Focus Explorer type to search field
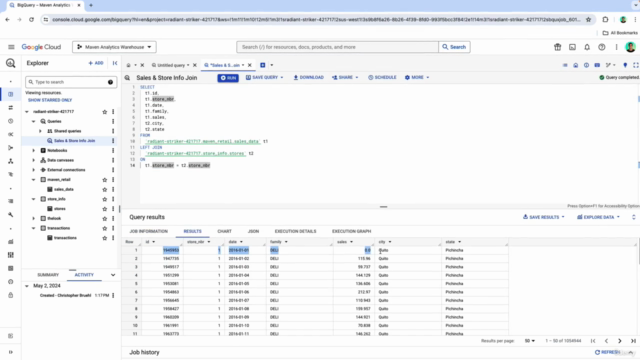Viewport: 640px width, 360px height. (71, 82)
